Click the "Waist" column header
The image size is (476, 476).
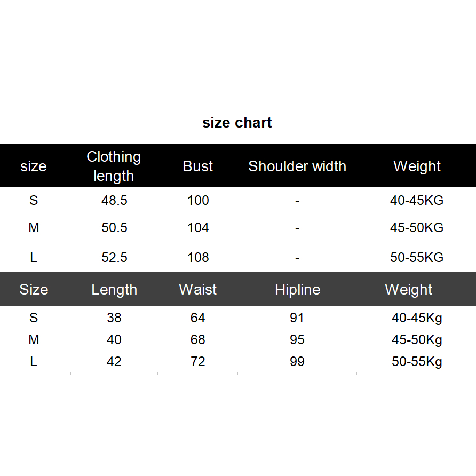[x=198, y=289]
